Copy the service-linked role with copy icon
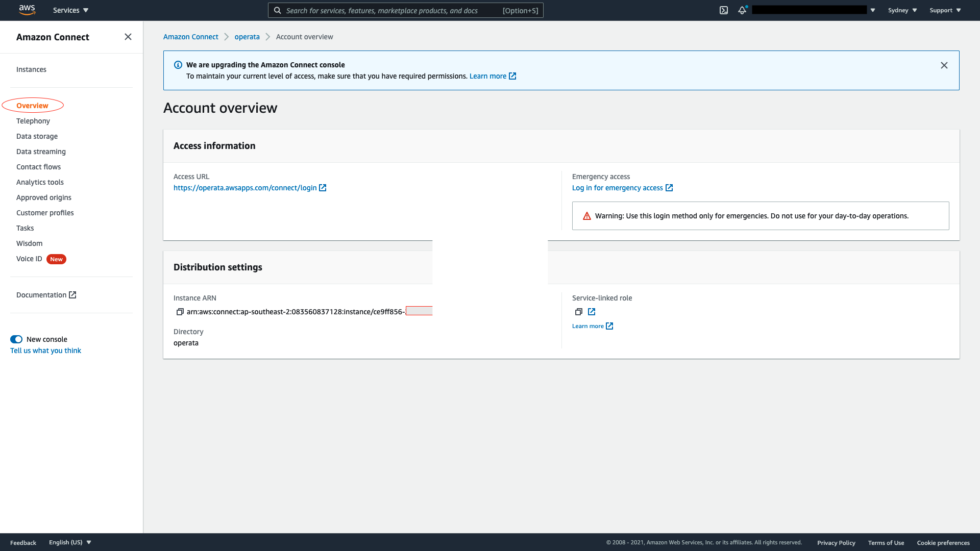This screenshot has height=551, width=980. pyautogui.click(x=578, y=312)
